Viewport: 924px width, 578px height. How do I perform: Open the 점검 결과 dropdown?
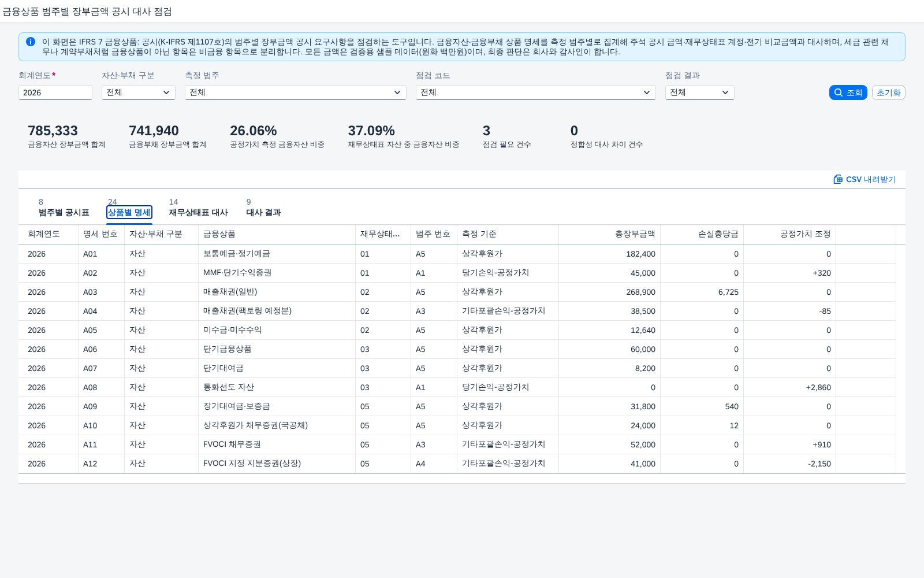click(x=700, y=92)
